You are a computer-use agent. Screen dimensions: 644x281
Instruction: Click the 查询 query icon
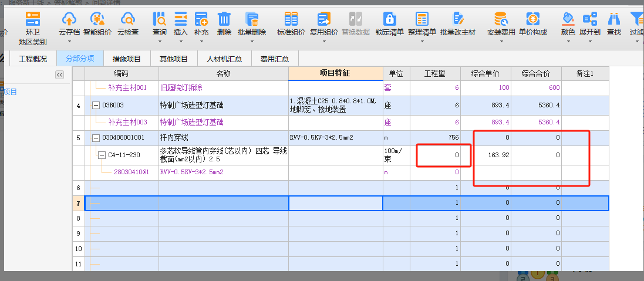(159, 19)
